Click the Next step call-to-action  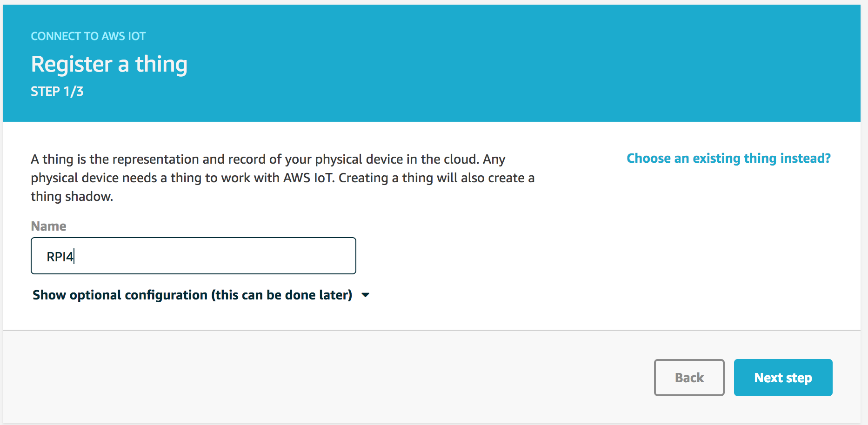(782, 378)
